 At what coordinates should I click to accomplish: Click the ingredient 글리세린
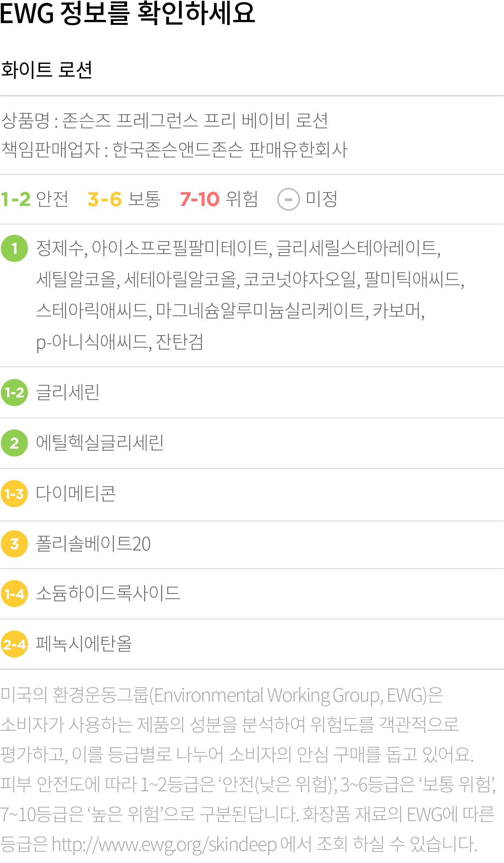pyautogui.click(x=68, y=392)
